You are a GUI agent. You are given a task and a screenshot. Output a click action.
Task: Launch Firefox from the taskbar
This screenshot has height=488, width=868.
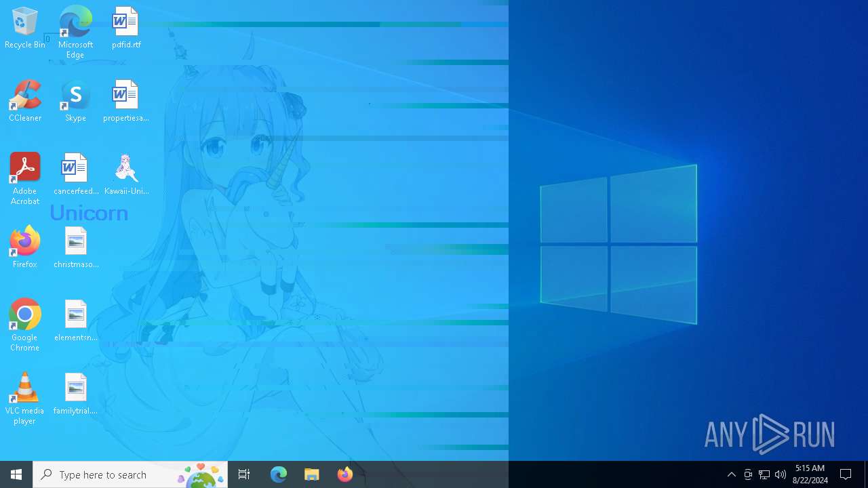(345, 474)
